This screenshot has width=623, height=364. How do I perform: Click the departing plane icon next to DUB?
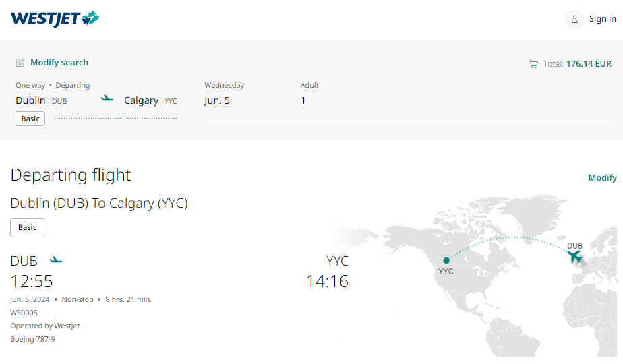(x=56, y=260)
